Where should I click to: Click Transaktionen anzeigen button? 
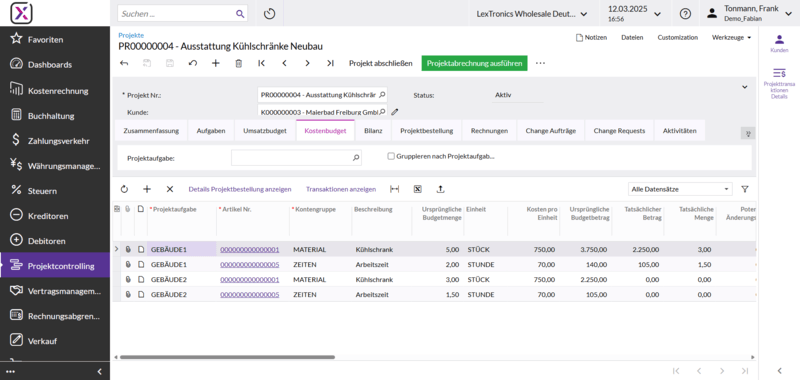(341, 189)
